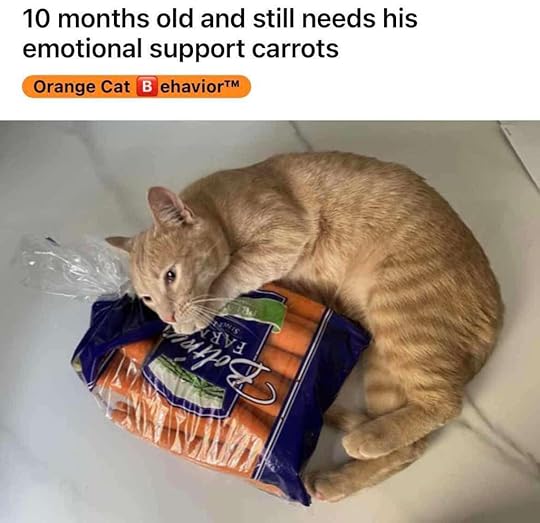The image size is (540, 523).
Task: Open the Orange Cat Behavior flair tag
Action: point(136,86)
